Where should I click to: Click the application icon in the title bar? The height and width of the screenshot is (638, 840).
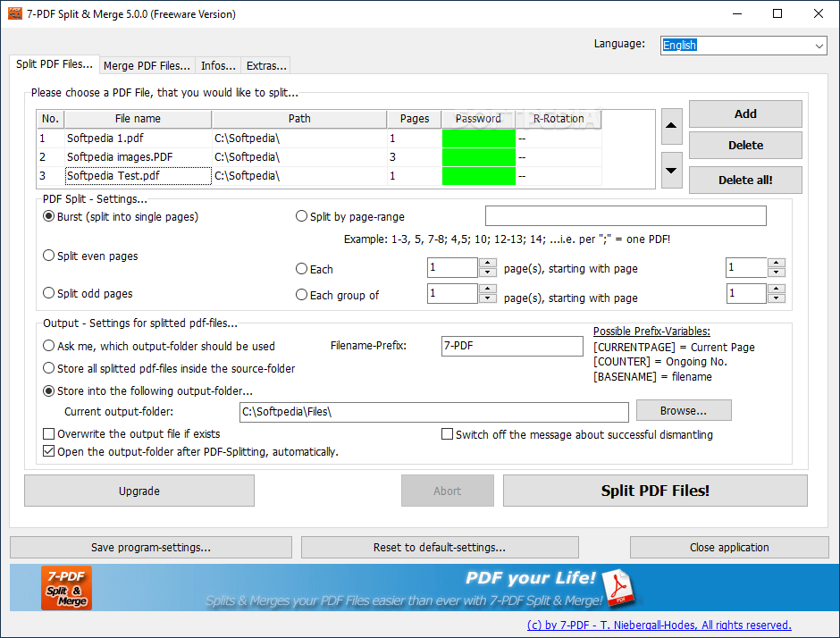[x=15, y=13]
